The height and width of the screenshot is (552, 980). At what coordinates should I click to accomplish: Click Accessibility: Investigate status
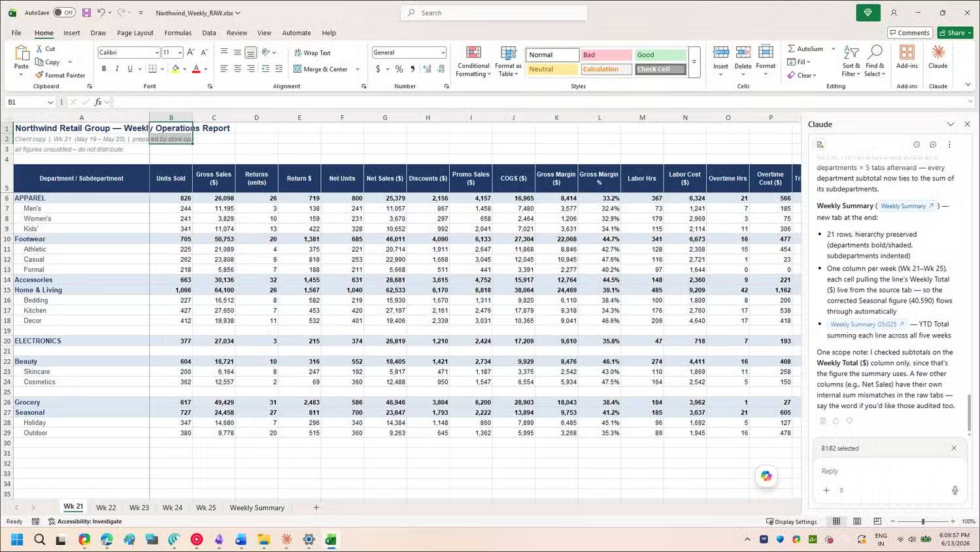point(85,521)
